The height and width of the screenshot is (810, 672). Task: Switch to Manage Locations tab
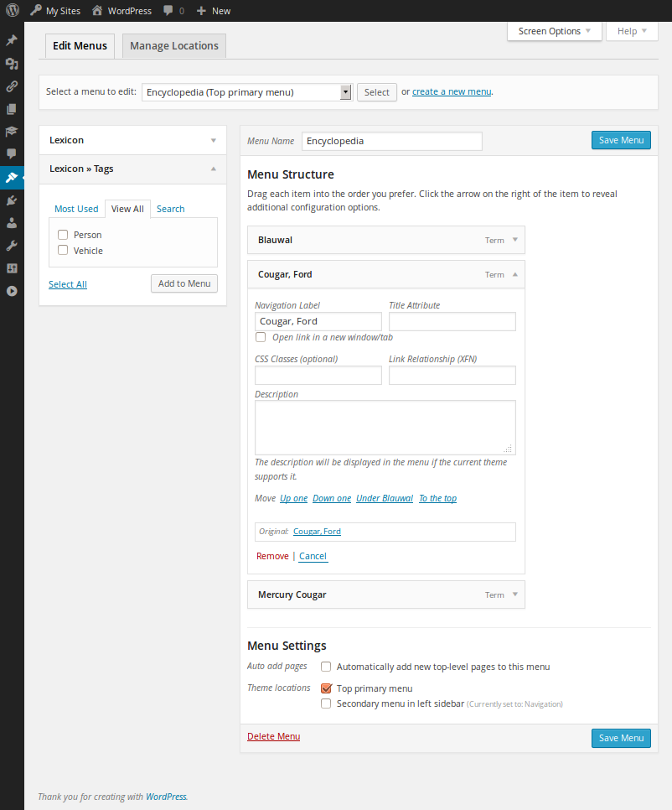tap(174, 46)
